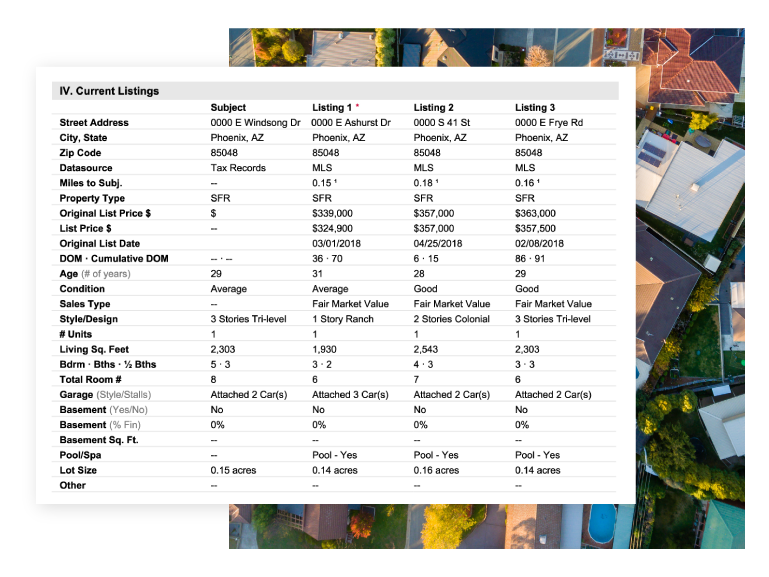Viewport: 769px width, 577px height.
Task: Click the 'Pool/Spa' row label
Action: tap(80, 455)
